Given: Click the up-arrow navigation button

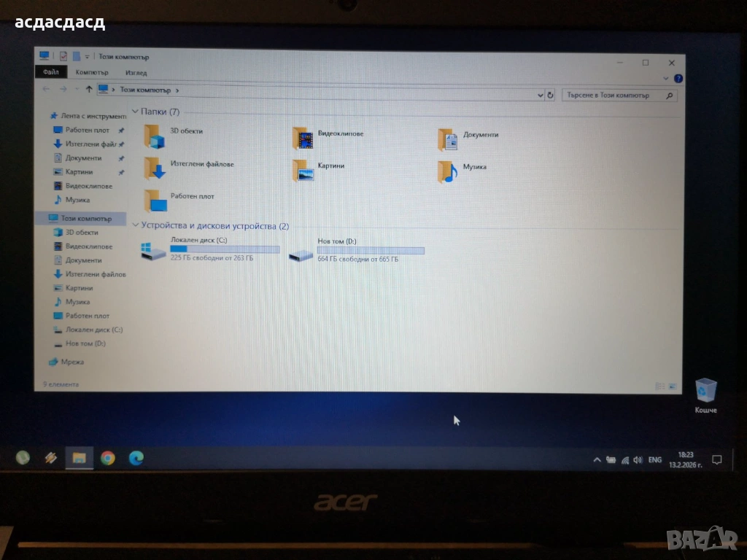Looking at the screenshot, I should [89, 89].
